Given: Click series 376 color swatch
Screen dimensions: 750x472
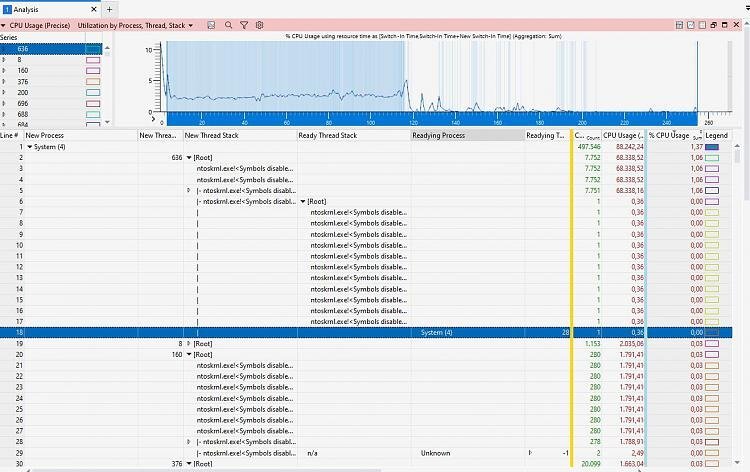Looking at the screenshot, I should tap(93, 82).
